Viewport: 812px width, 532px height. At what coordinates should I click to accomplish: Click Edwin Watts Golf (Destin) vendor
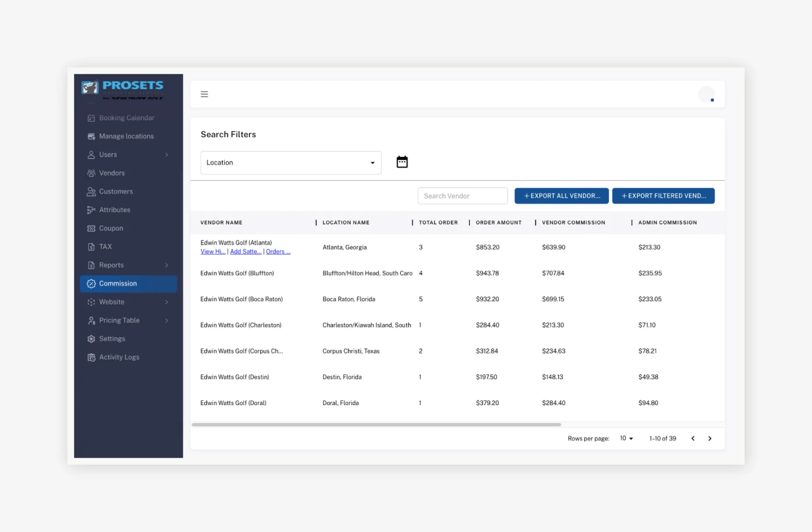(x=235, y=377)
